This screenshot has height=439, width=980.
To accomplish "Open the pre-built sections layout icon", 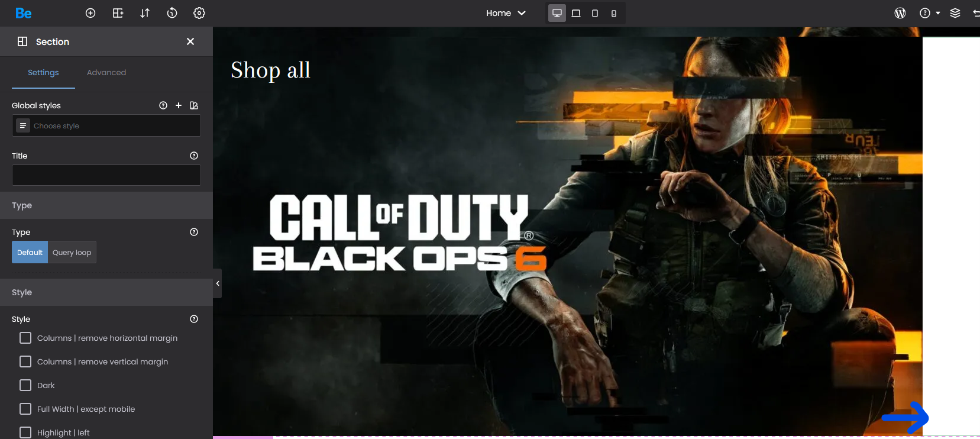I will 118,13.
